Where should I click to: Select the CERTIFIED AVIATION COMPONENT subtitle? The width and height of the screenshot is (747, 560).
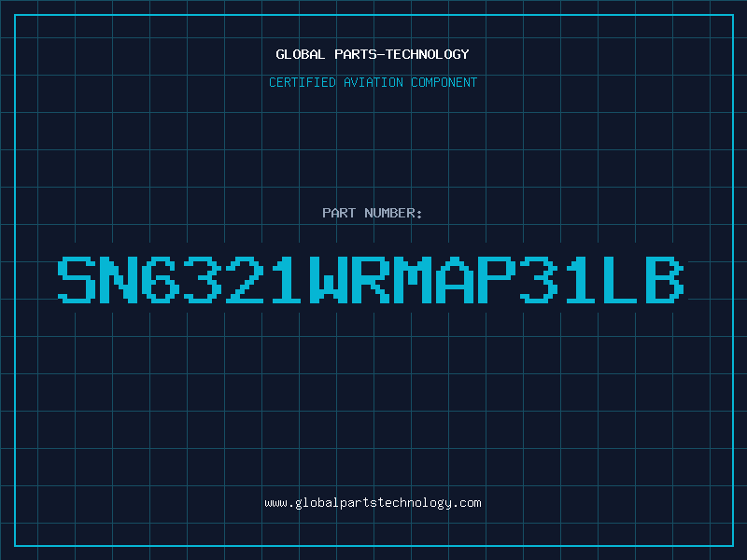[373, 82]
